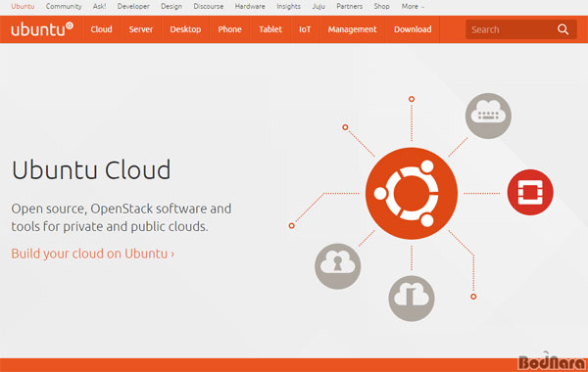Go to the Developer link
Image resolution: width=588 pixels, height=372 pixels.
[x=133, y=7]
